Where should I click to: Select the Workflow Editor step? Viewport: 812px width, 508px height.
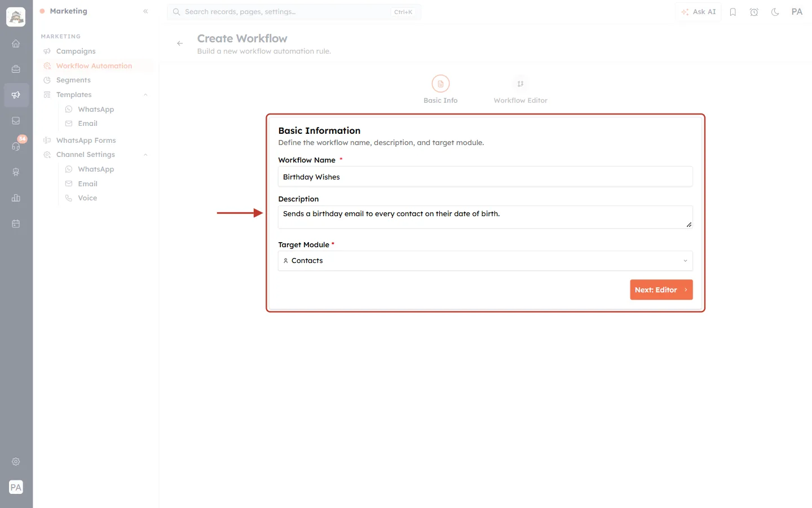[x=520, y=90]
